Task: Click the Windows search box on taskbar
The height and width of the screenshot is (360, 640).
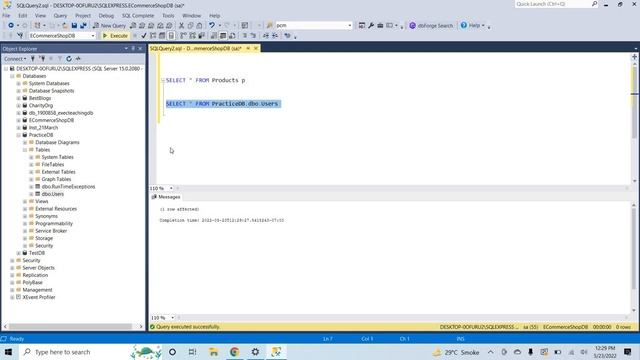Action: point(75,352)
